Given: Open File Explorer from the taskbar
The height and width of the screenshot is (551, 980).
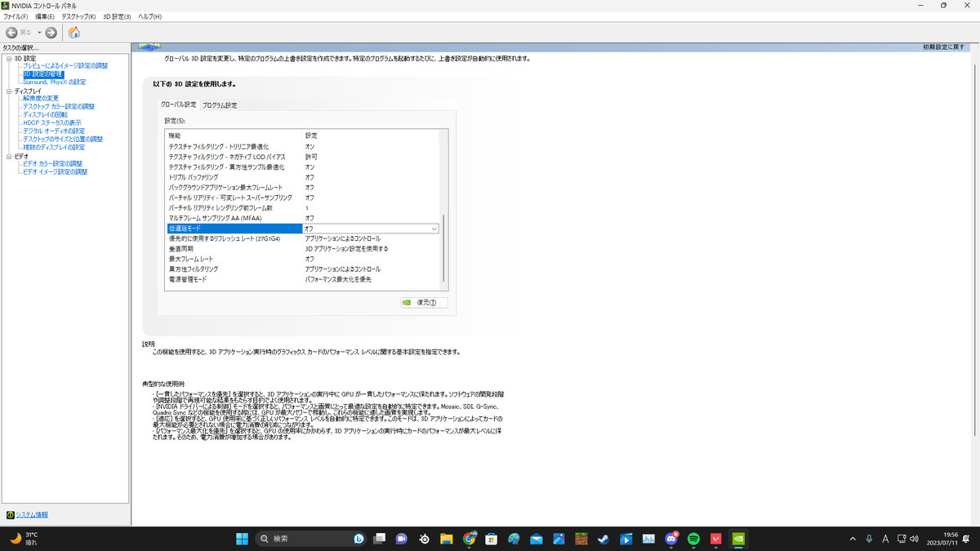Looking at the screenshot, I should pos(447,539).
